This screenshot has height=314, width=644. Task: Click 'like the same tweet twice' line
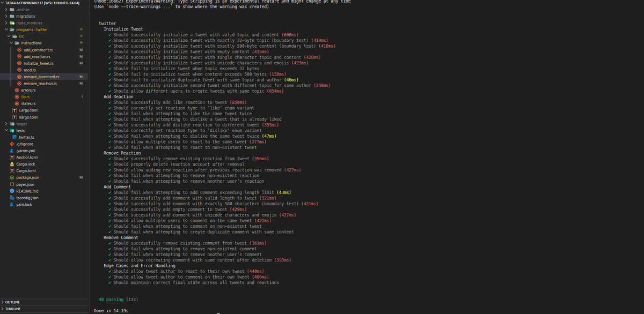180,114
